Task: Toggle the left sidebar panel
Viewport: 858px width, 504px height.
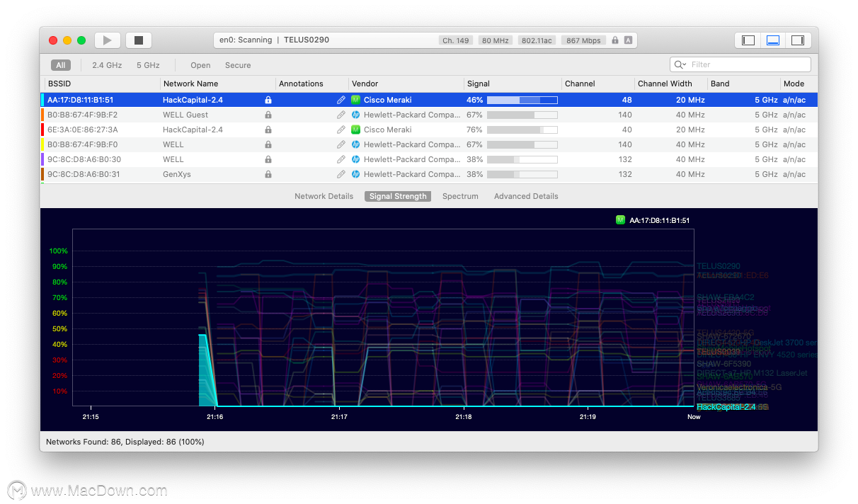Action: coord(748,40)
